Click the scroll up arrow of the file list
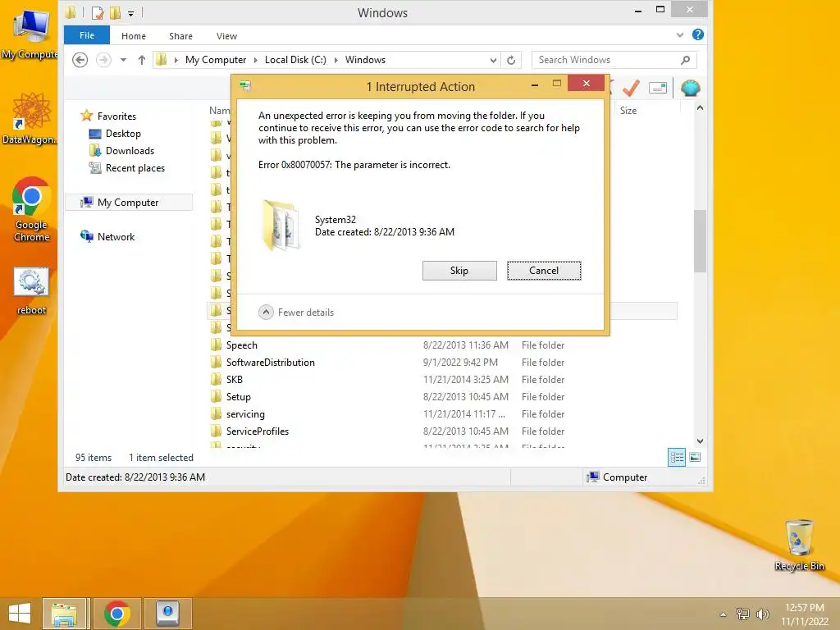The height and width of the screenshot is (630, 840). tap(700, 107)
